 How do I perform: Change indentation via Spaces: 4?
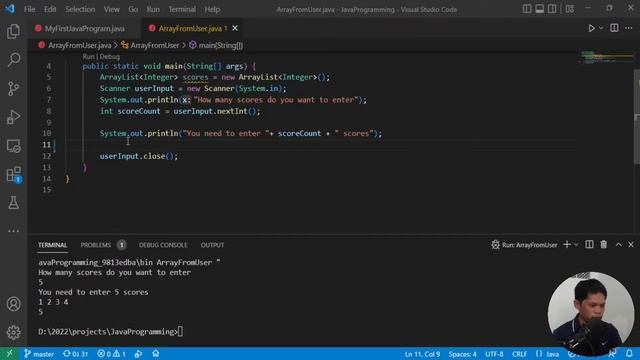click(x=462, y=354)
